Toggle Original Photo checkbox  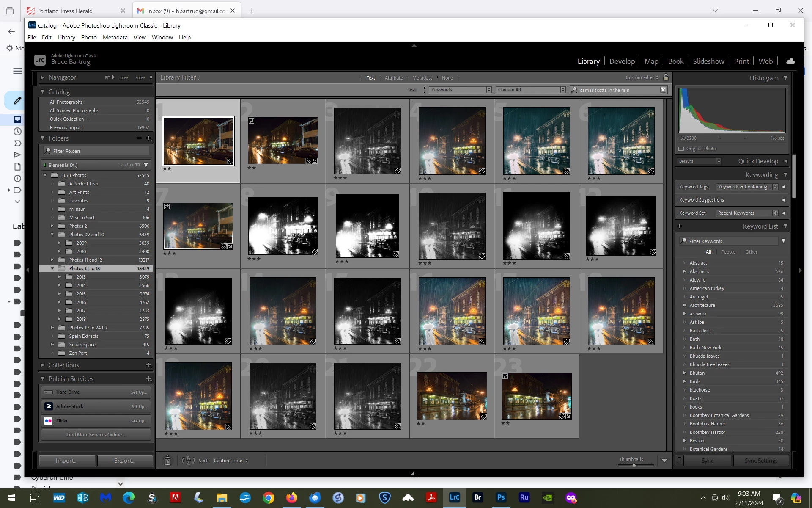click(x=681, y=149)
